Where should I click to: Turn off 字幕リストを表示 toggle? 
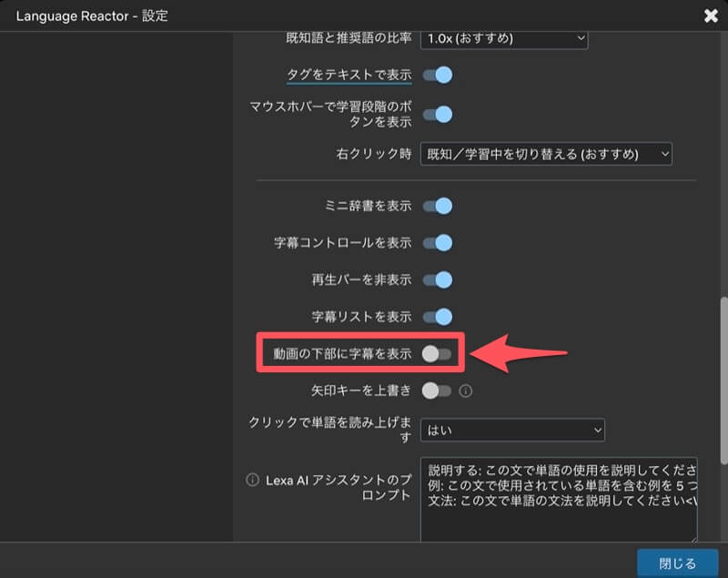pos(438,317)
